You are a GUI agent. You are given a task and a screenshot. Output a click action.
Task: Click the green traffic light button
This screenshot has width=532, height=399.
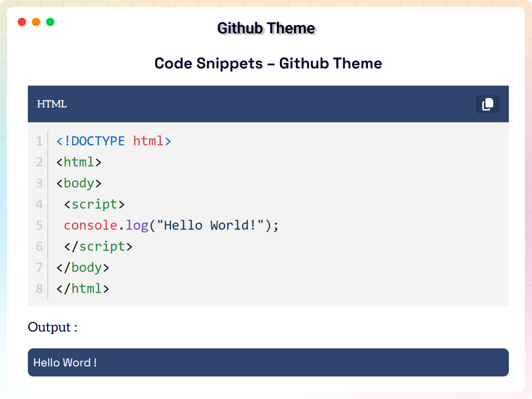pos(50,22)
